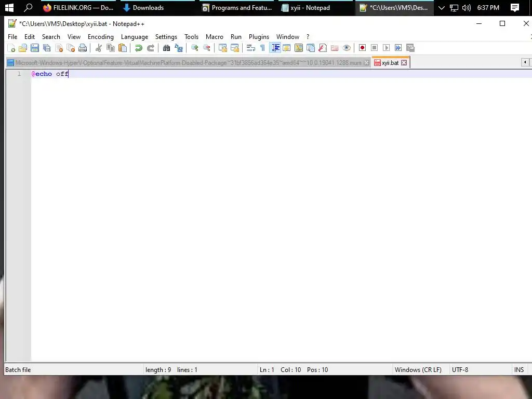
Task: Stop macro recording button
Action: tap(374, 48)
